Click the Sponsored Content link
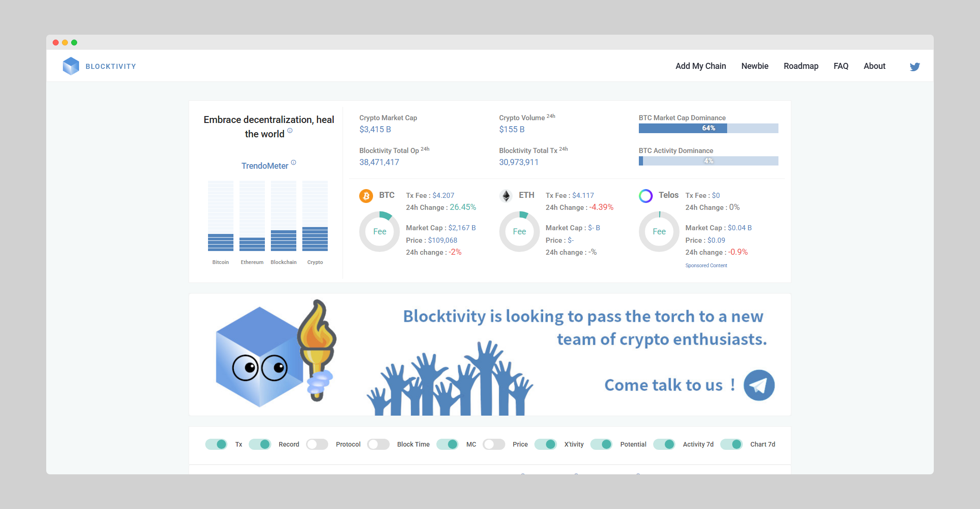Screen dimensions: 980x509 click(x=706, y=265)
